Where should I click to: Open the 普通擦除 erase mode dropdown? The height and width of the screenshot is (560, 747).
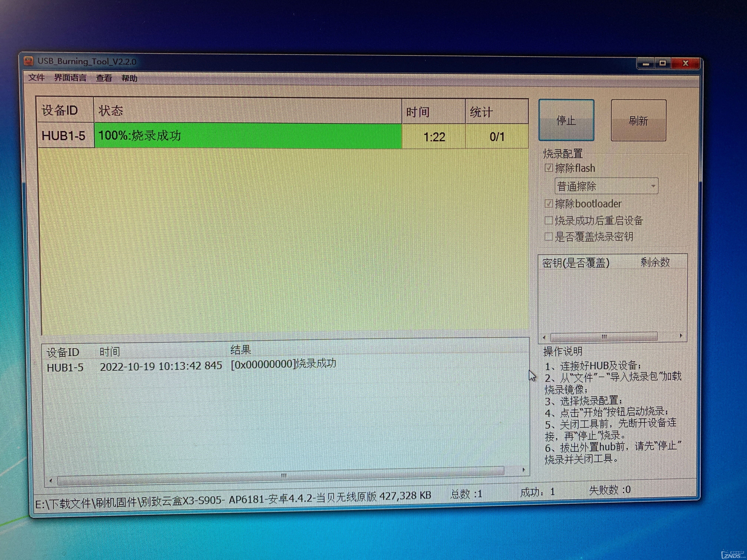607,186
